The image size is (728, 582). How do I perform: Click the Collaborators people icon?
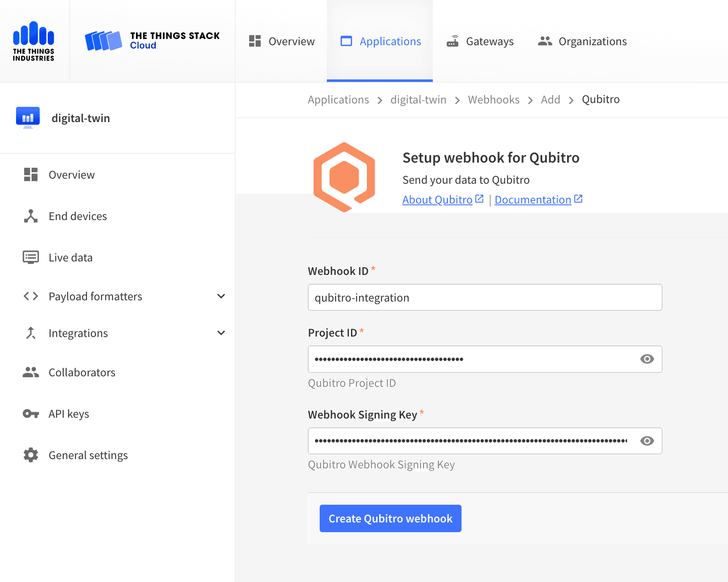[31, 372]
